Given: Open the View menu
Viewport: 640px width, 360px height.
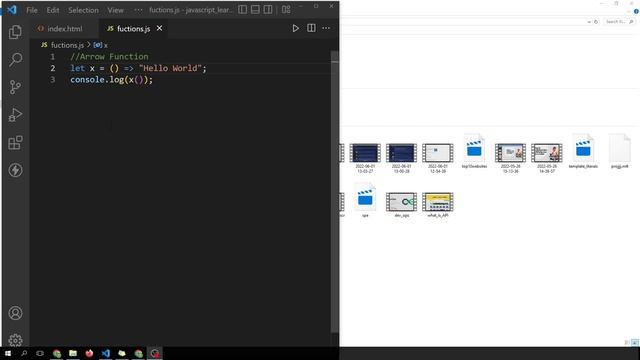Looking at the screenshot, I should pyautogui.click(x=116, y=10).
